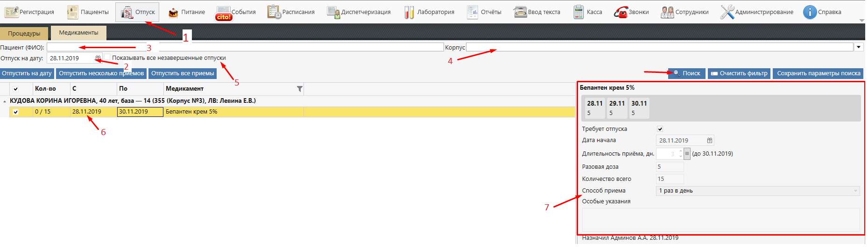Select the Медикаменты tab
Image resolution: width=868 pixels, height=251 pixels.
click(78, 33)
